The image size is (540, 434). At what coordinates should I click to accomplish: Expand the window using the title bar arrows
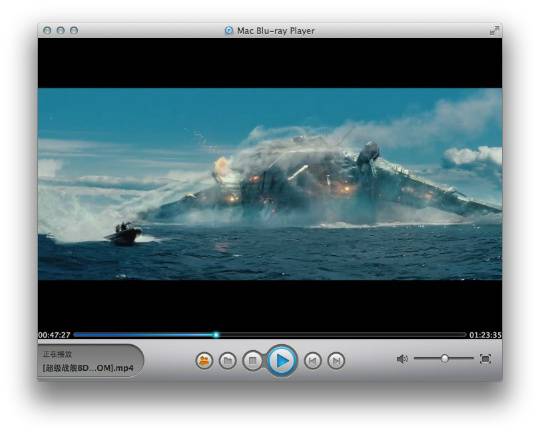tap(494, 30)
